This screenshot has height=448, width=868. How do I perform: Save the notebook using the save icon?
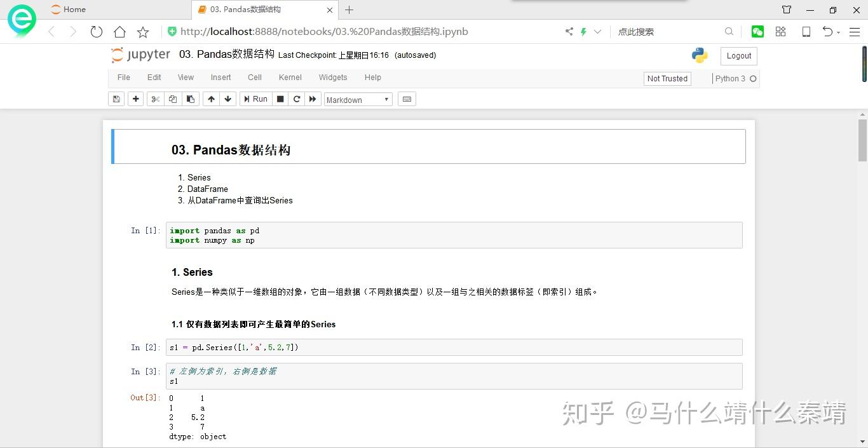pyautogui.click(x=116, y=98)
